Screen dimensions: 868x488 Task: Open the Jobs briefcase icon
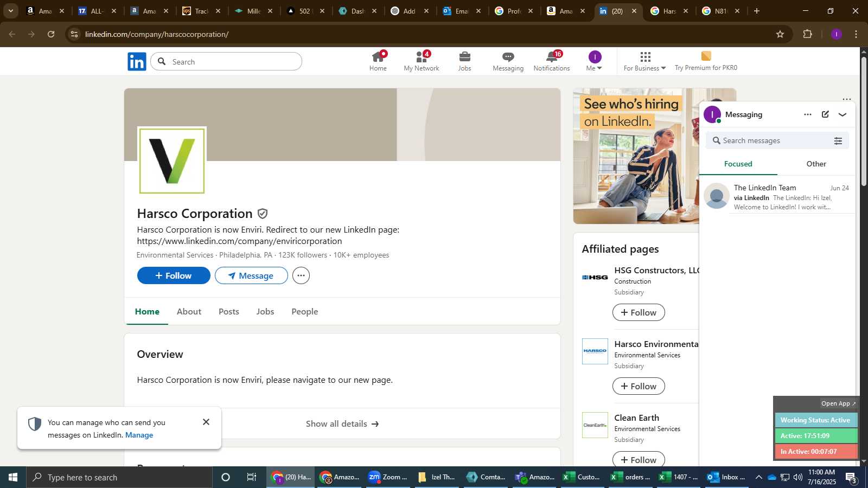(x=464, y=61)
